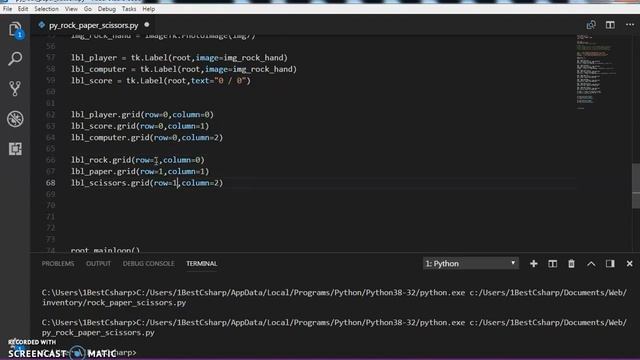Open the File menu

click(7, 9)
